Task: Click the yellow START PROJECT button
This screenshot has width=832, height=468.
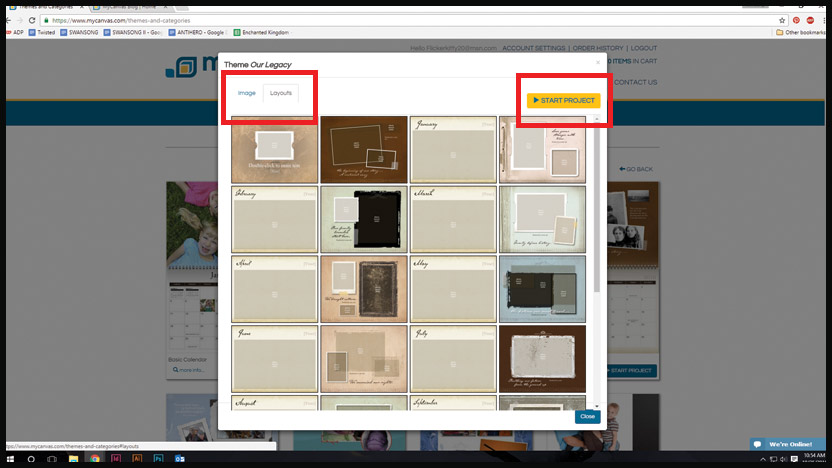Action: 564,100
